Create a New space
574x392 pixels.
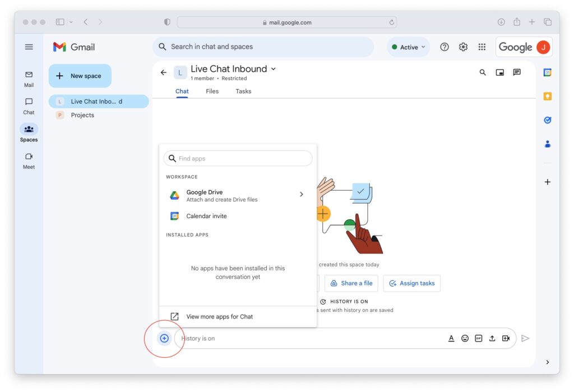(80, 76)
